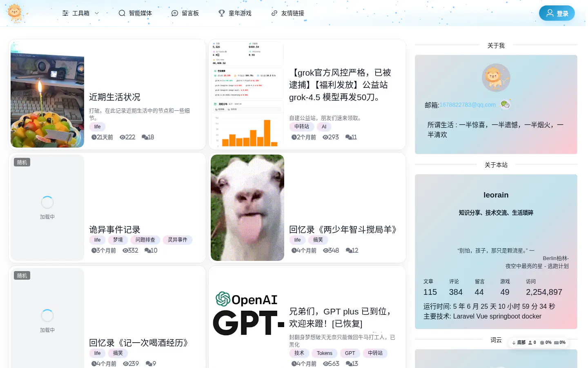Click the lion avatar in 关于我 card
The height and width of the screenshot is (368, 588).
pyautogui.click(x=496, y=78)
